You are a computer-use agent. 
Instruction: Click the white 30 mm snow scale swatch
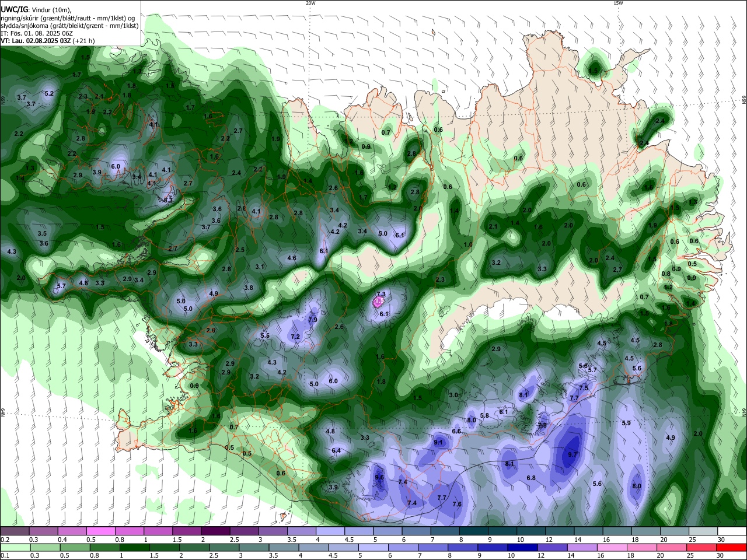(x=732, y=531)
